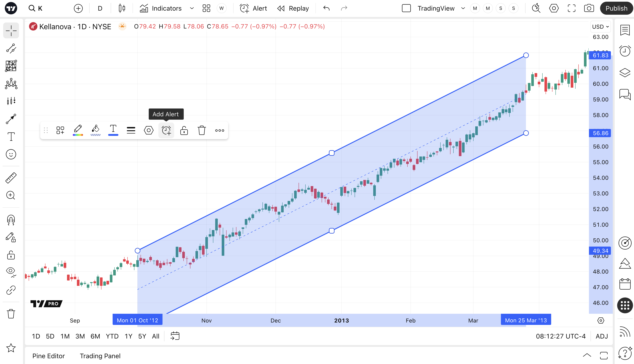The height and width of the screenshot is (364, 634).
Task: Toggle the magnet snapping mode
Action: [x=11, y=220]
